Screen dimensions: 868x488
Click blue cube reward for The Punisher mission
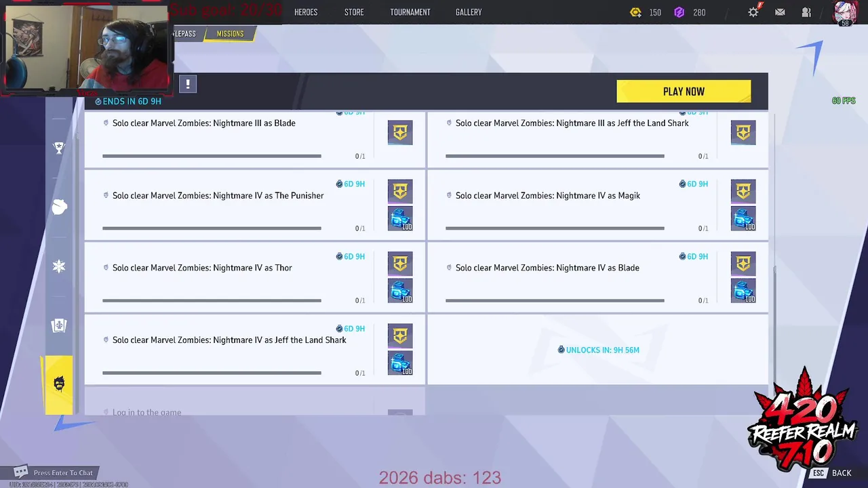pyautogui.click(x=400, y=219)
